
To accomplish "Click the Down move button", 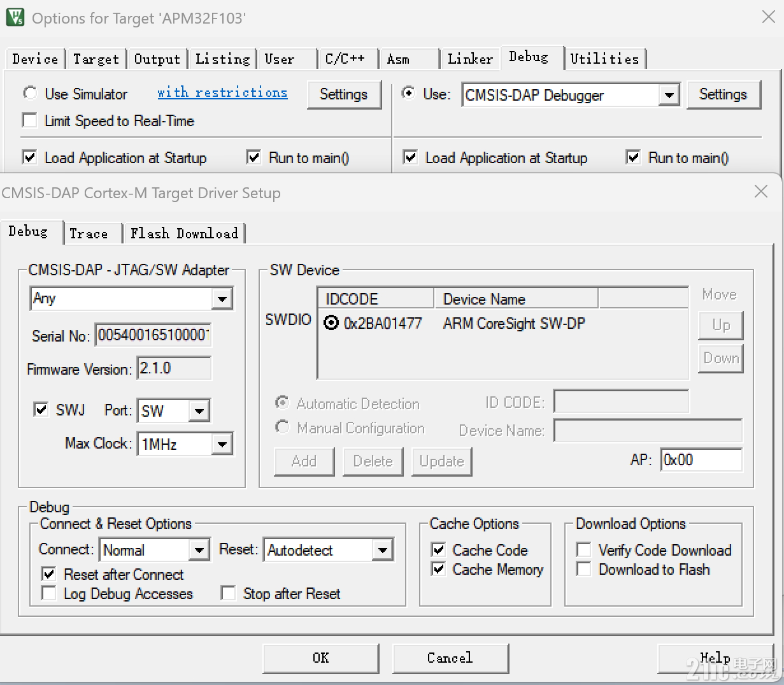I will point(721,358).
